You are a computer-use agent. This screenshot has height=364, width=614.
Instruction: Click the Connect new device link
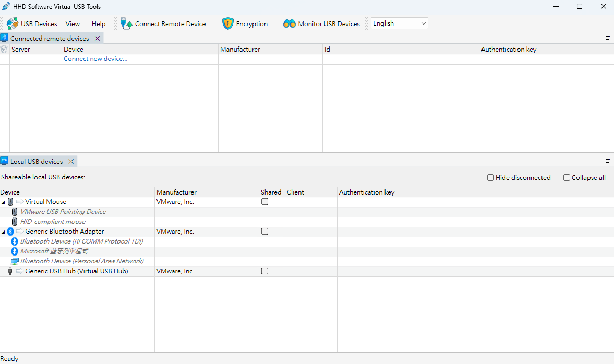tap(95, 59)
